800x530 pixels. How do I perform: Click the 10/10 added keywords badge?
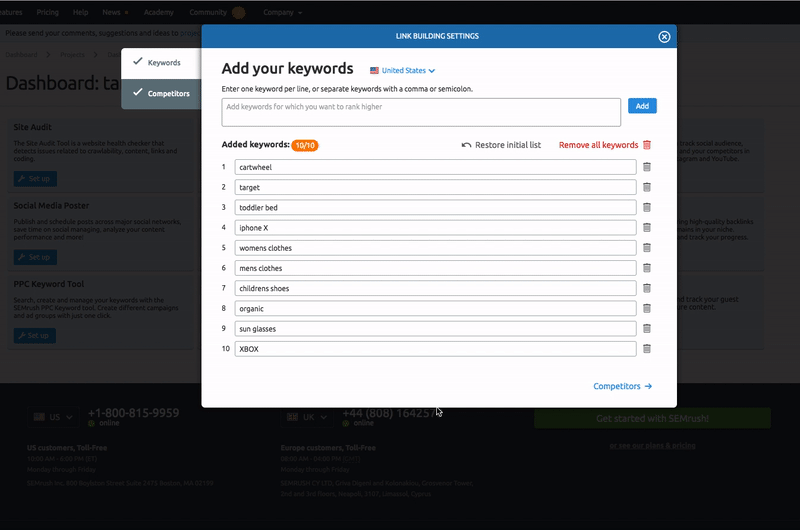pos(305,145)
